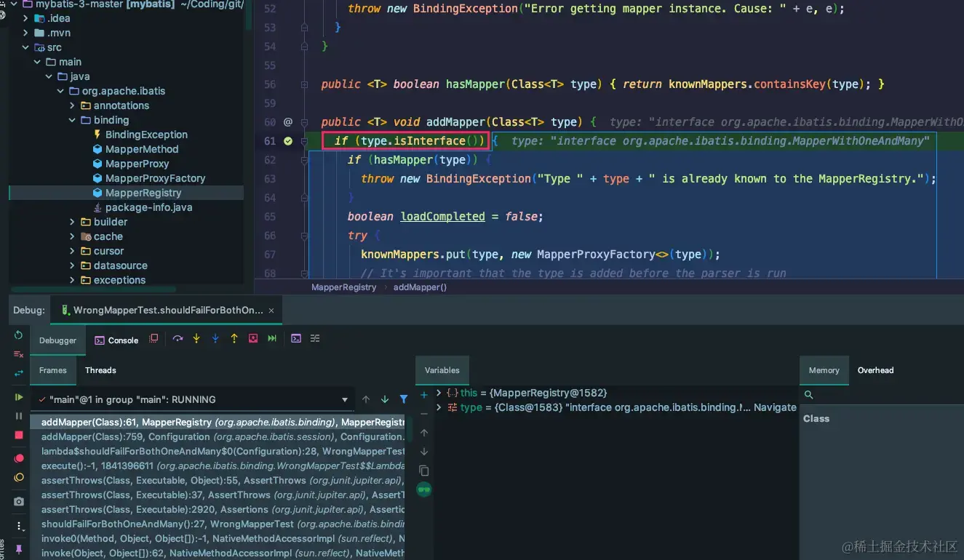Click Show Execution Point in the debug toolbar

(154, 339)
